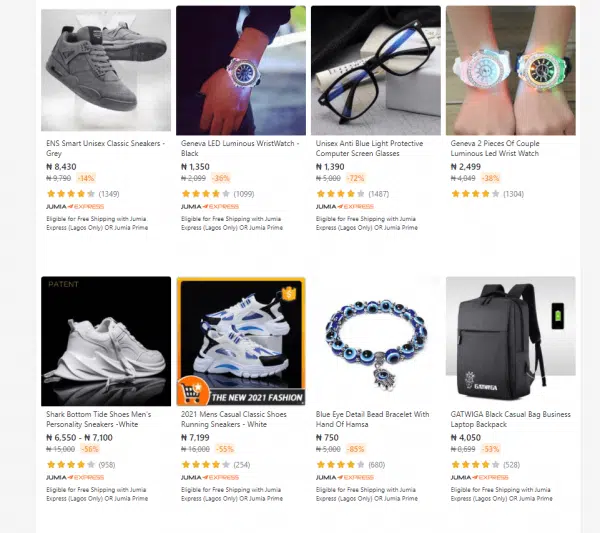Open Shark Bottom Tide Shoes white image
Viewport: 600px width, 533px height.
[106, 341]
